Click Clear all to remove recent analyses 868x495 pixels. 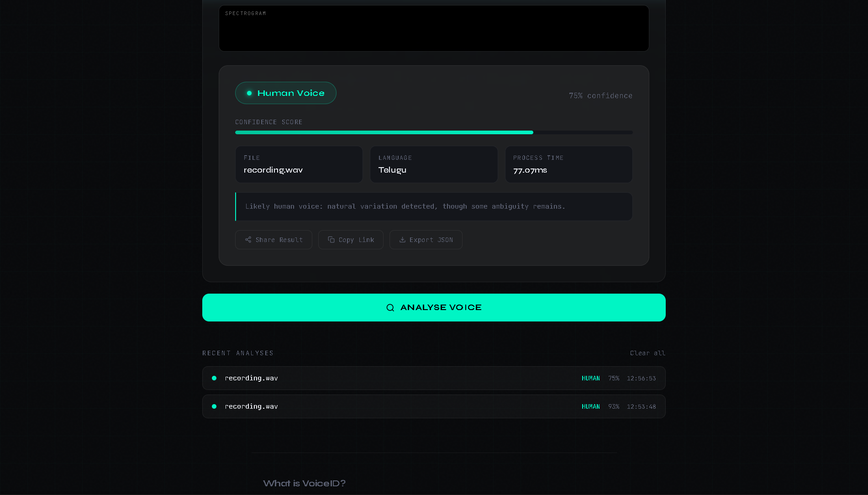coord(647,353)
